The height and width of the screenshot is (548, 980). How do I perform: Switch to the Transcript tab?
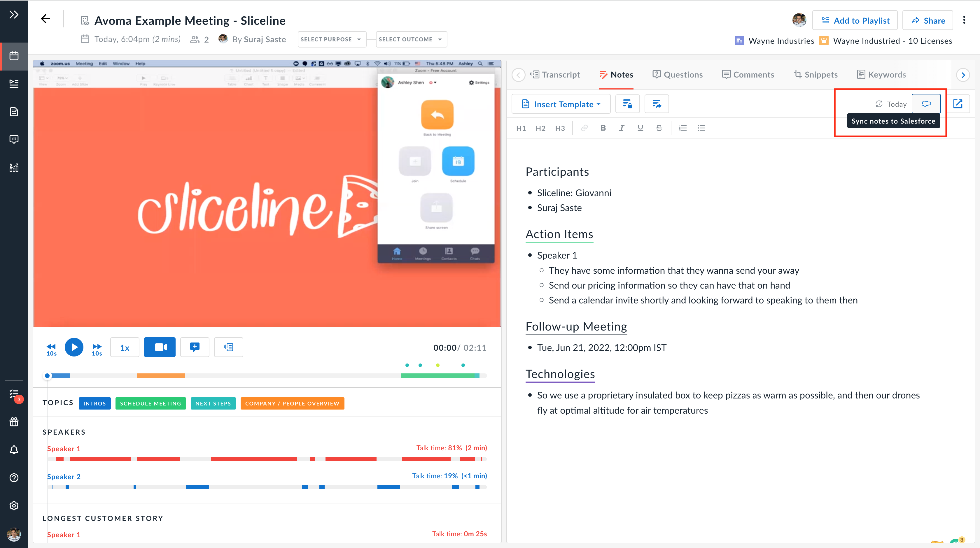(x=555, y=75)
